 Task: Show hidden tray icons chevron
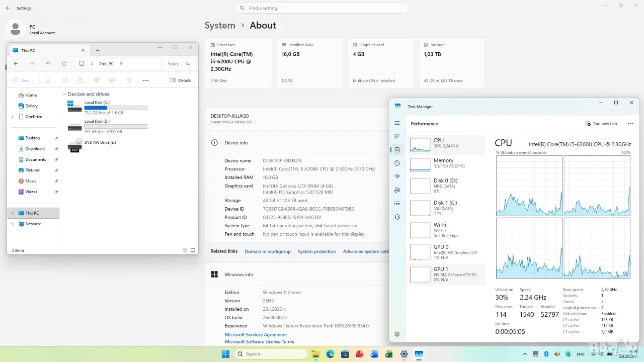tap(525, 354)
